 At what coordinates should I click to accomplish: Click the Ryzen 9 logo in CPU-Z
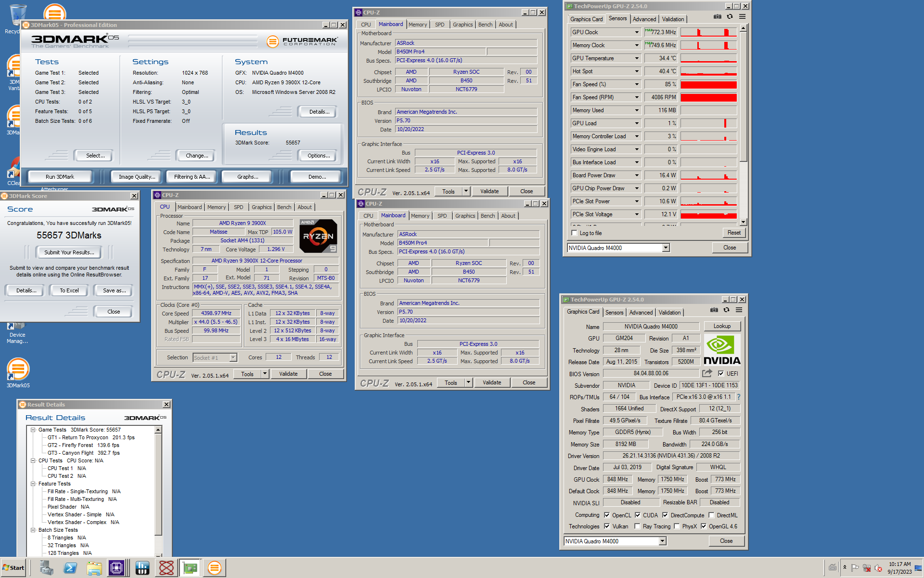click(318, 236)
